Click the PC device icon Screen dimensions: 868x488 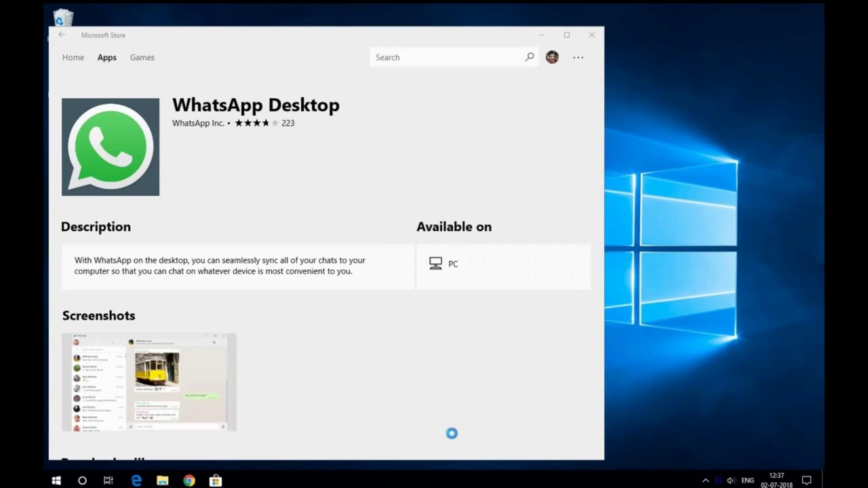435,264
